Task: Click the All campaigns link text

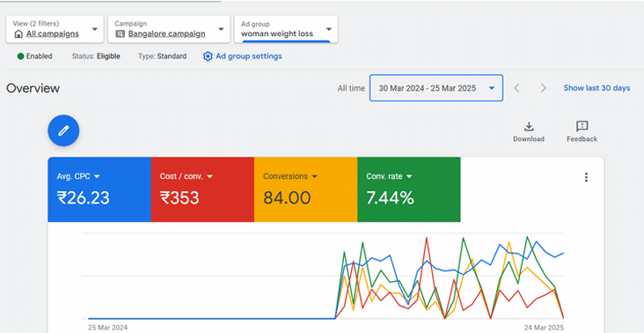Action: [53, 33]
